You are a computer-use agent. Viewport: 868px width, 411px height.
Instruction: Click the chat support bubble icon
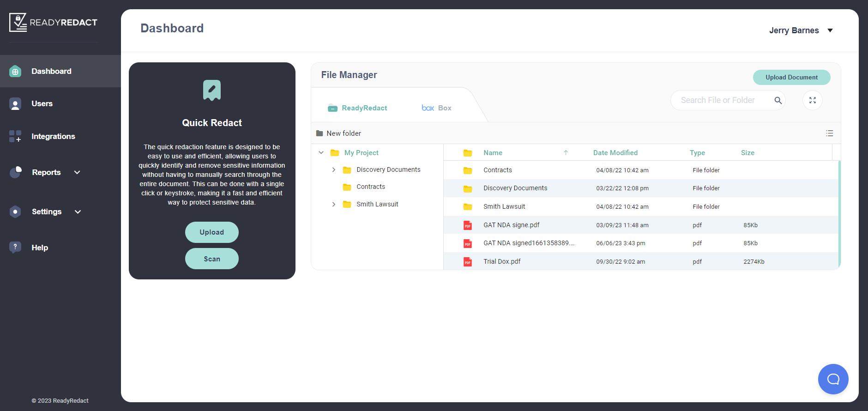833,379
